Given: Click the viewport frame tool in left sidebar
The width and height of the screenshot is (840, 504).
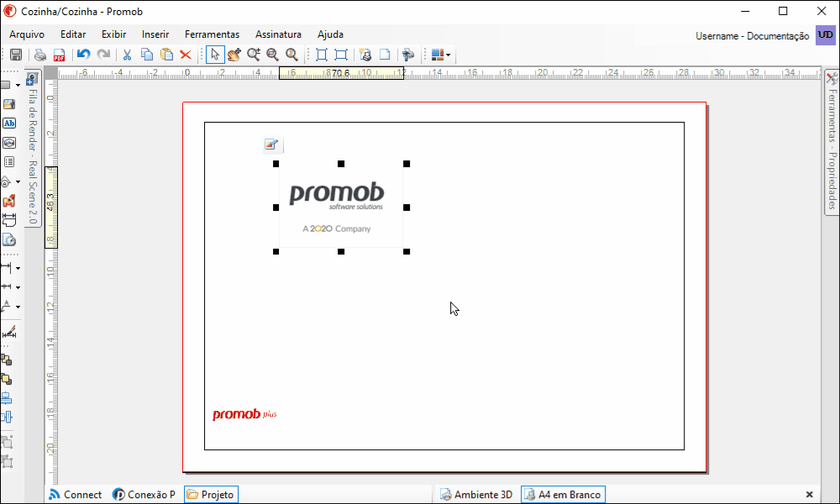Looking at the screenshot, I should coord(9,143).
